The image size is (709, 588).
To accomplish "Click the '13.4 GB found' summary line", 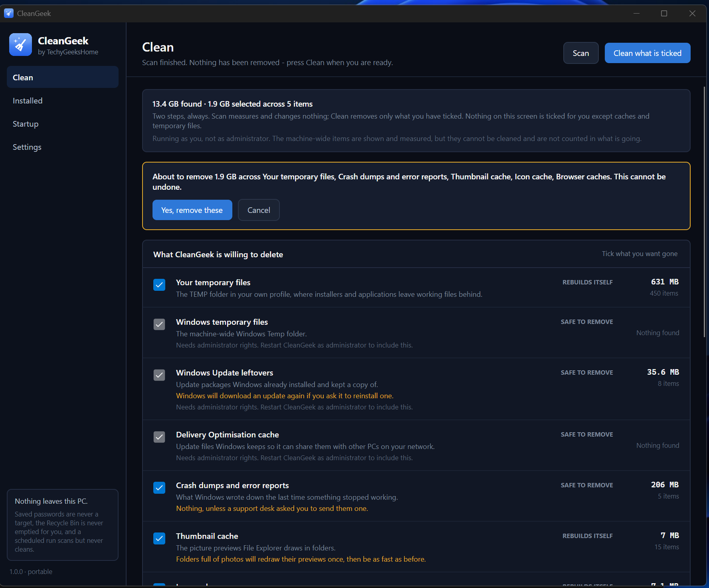I will point(232,104).
